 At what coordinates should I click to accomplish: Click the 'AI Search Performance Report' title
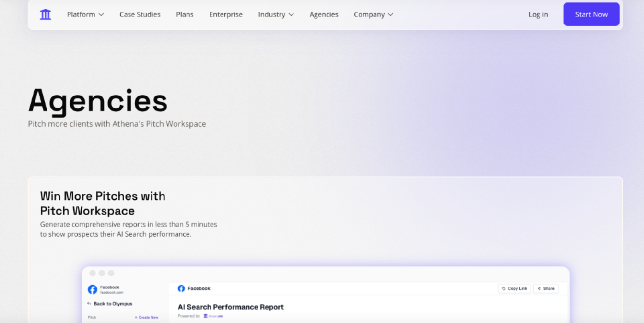coord(231,307)
